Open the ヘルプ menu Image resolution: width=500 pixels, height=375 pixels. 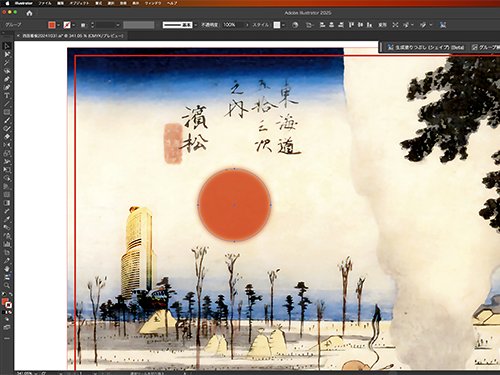point(172,3)
